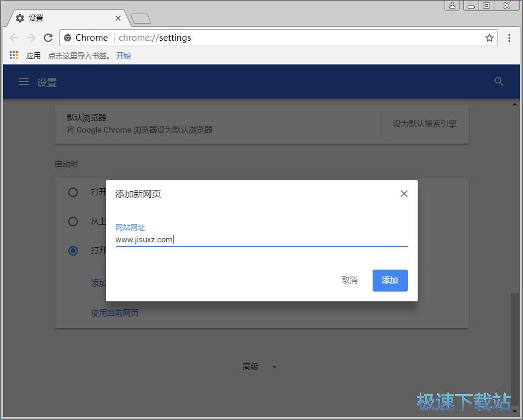523x420 pixels.
Task: Click the 启动时 section label
Action: (66, 164)
